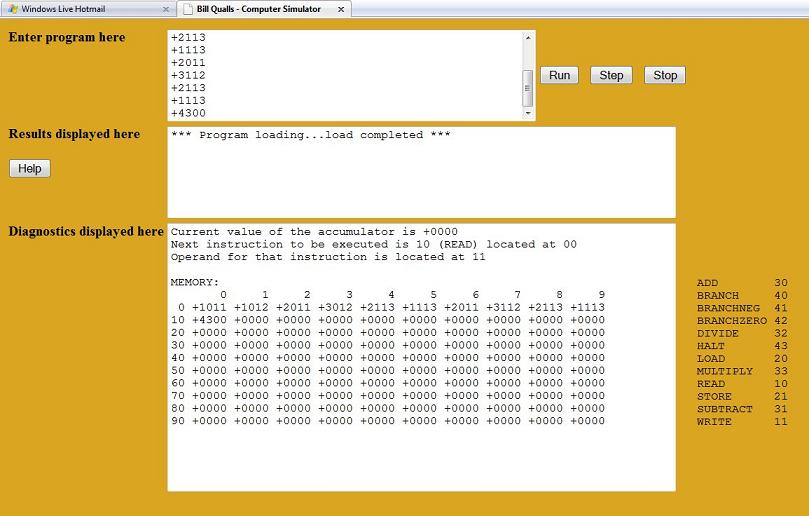The image size is (809, 516).
Task: Click the MEMORY: heading in diagnostics
Action: pyautogui.click(x=194, y=283)
